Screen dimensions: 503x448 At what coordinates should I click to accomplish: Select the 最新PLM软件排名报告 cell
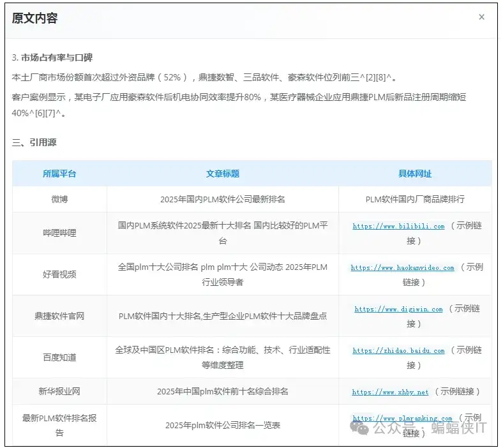coord(59,425)
